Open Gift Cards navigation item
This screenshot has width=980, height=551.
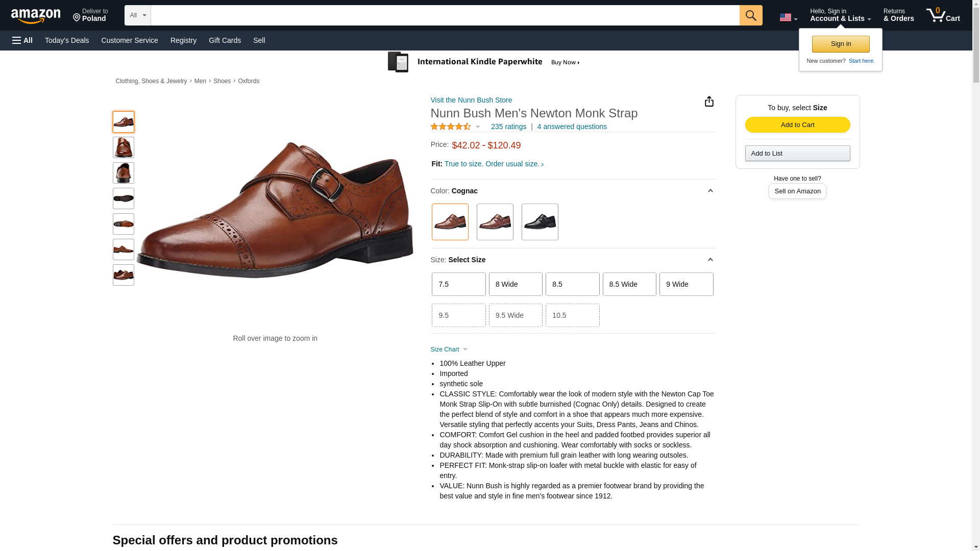click(x=225, y=40)
